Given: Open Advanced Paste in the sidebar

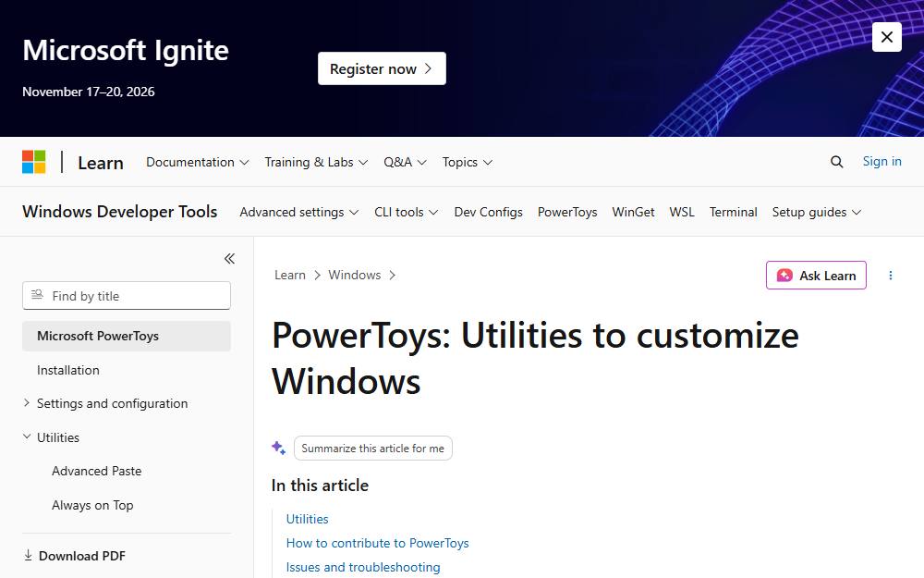Looking at the screenshot, I should pos(97,472).
